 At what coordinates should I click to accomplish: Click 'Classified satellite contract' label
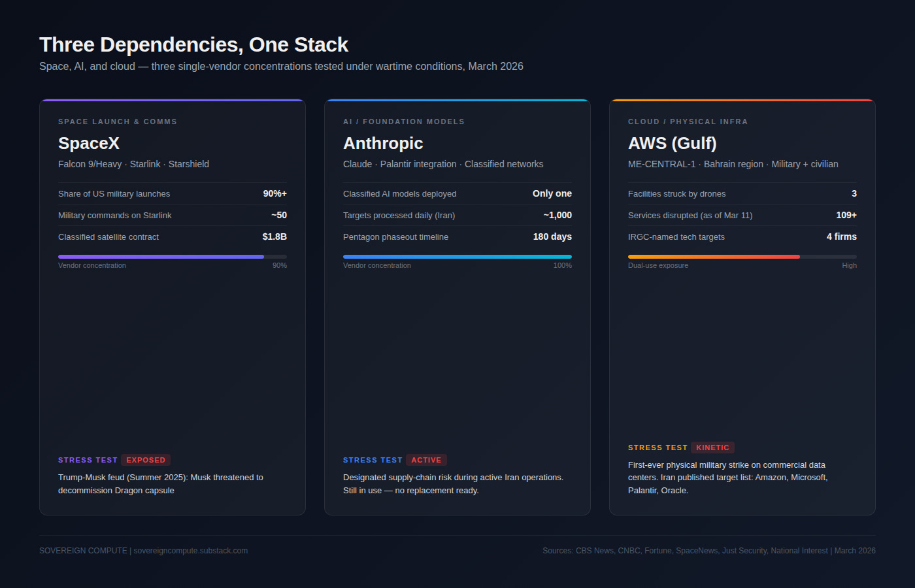click(x=108, y=237)
